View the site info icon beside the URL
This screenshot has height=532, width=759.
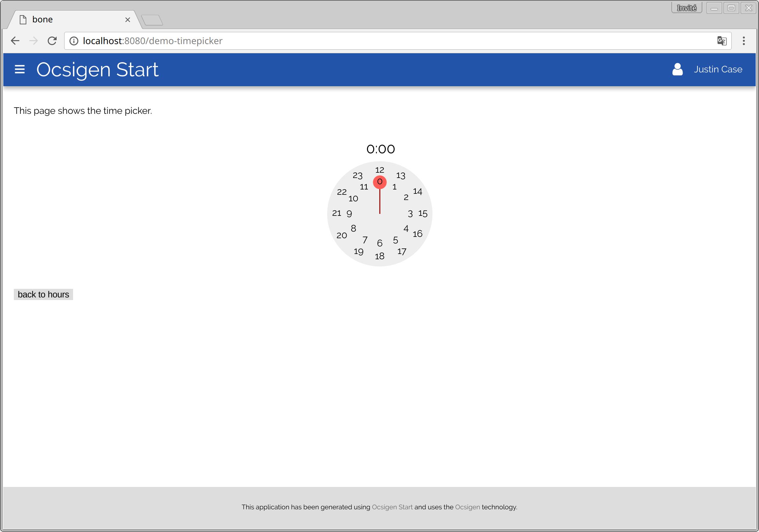click(x=74, y=41)
